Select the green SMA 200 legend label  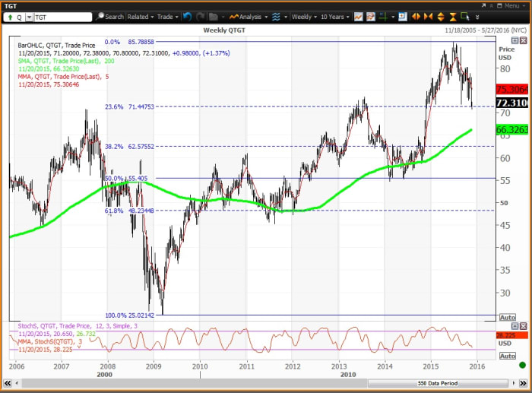tap(66, 61)
